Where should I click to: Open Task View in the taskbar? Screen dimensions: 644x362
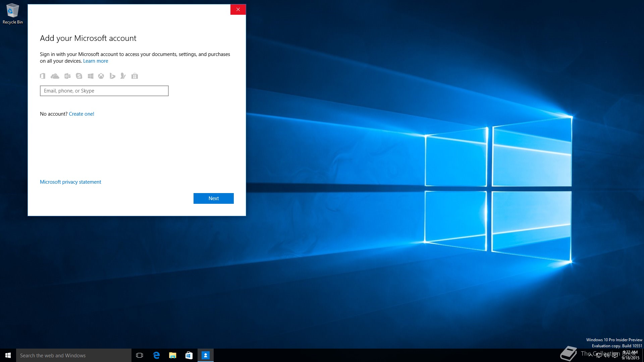click(140, 355)
